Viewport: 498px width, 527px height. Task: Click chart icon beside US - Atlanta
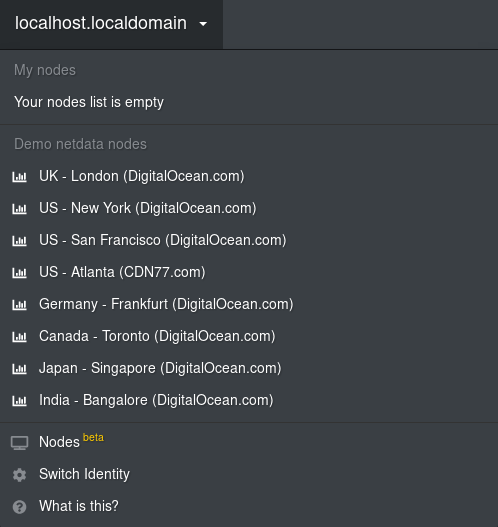pos(19,273)
